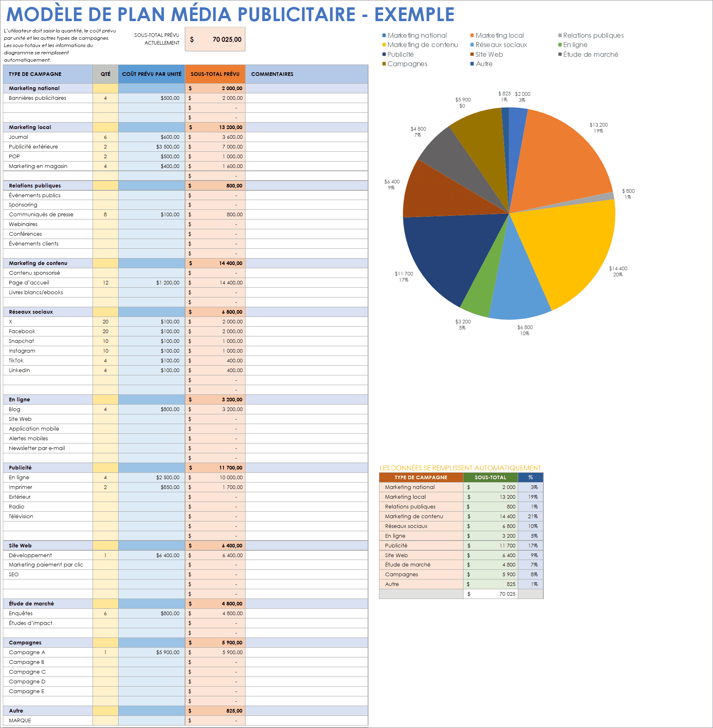Click the $2 500,00 cost for En ligne
The width and height of the screenshot is (713, 728).
click(152, 478)
